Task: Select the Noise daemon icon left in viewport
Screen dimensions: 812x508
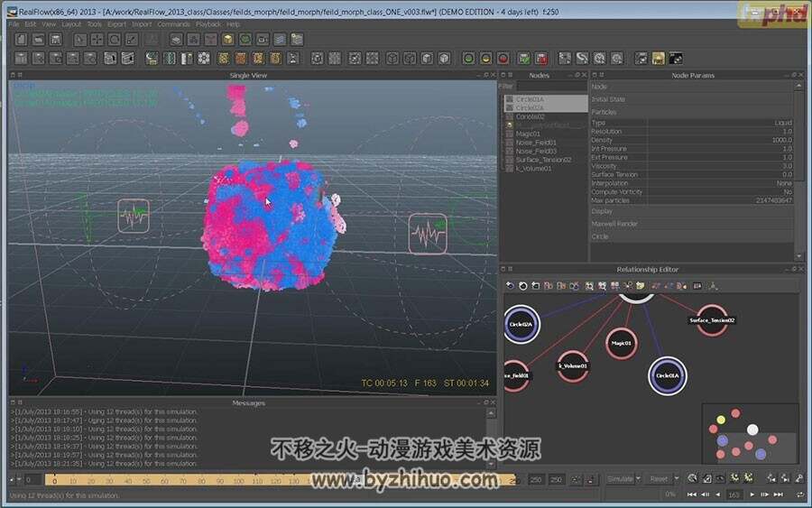Action: 134,216
